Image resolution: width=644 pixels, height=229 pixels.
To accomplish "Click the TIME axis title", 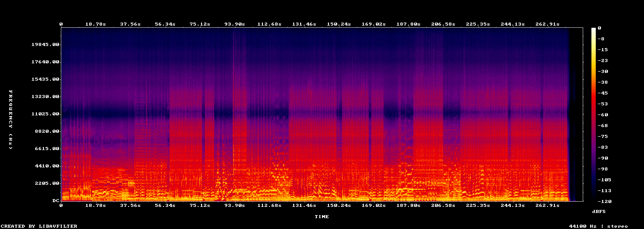I will [x=322, y=216].
